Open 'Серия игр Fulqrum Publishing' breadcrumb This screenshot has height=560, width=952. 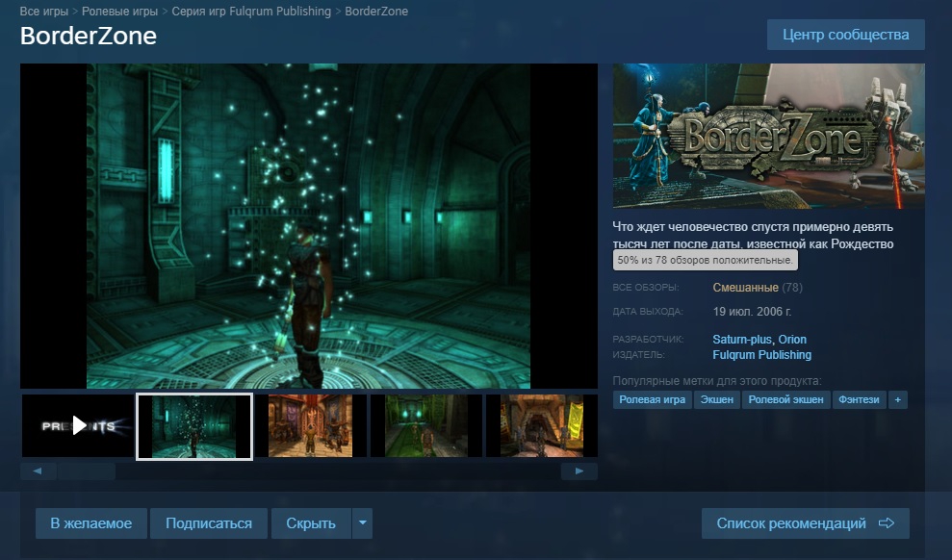pyautogui.click(x=251, y=11)
